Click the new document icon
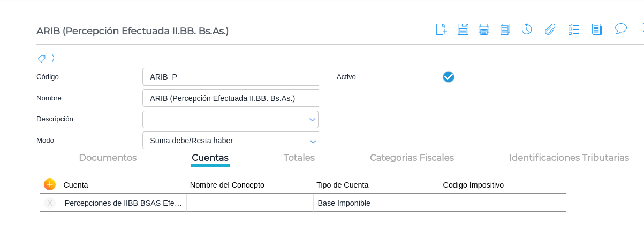The height and width of the screenshot is (233, 644). [x=441, y=29]
